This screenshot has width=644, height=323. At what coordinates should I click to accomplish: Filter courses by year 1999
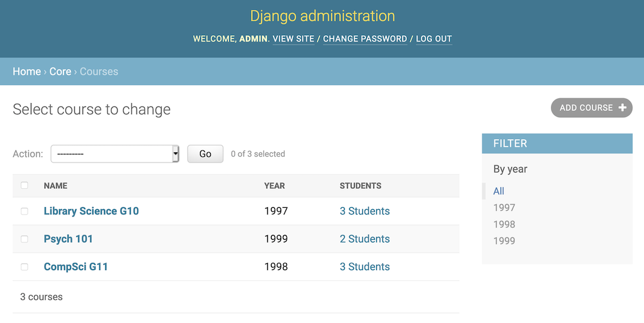504,241
